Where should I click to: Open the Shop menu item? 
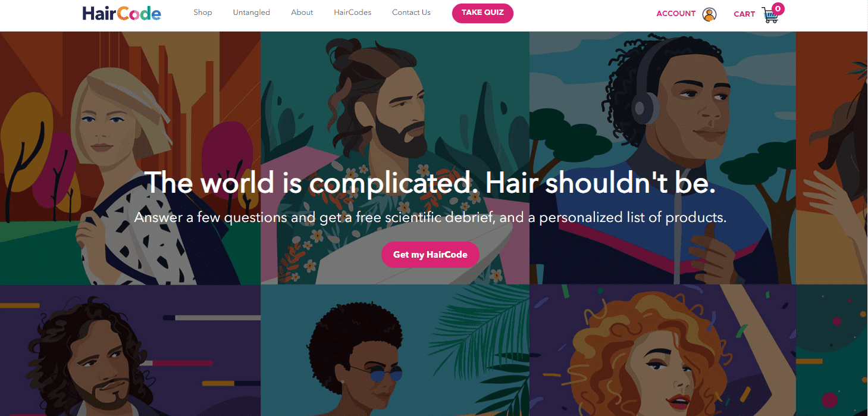[x=202, y=12]
